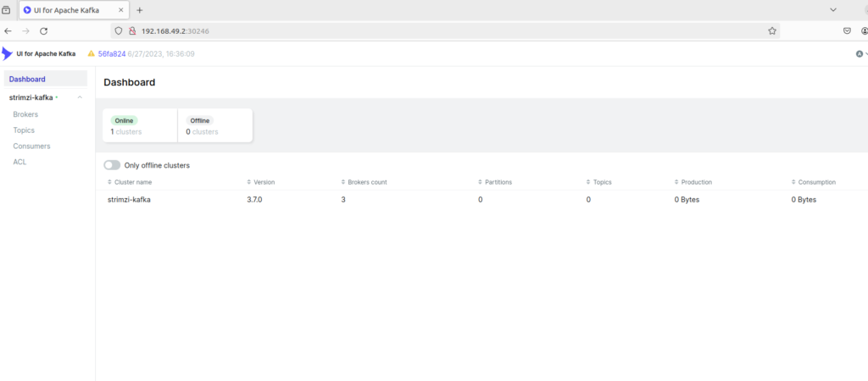The image size is (868, 381).
Task: Open the user profile dropdown in app header
Action: [x=860, y=53]
